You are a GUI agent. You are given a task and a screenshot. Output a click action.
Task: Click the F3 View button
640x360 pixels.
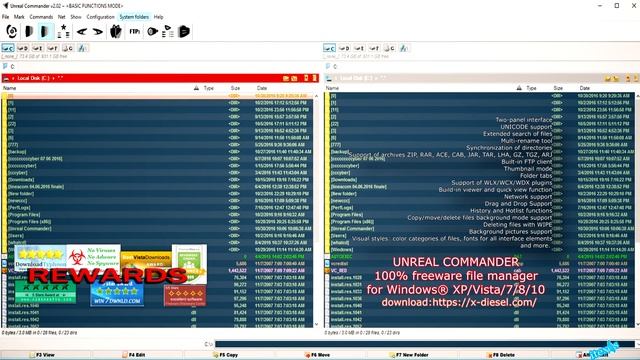pos(44,355)
